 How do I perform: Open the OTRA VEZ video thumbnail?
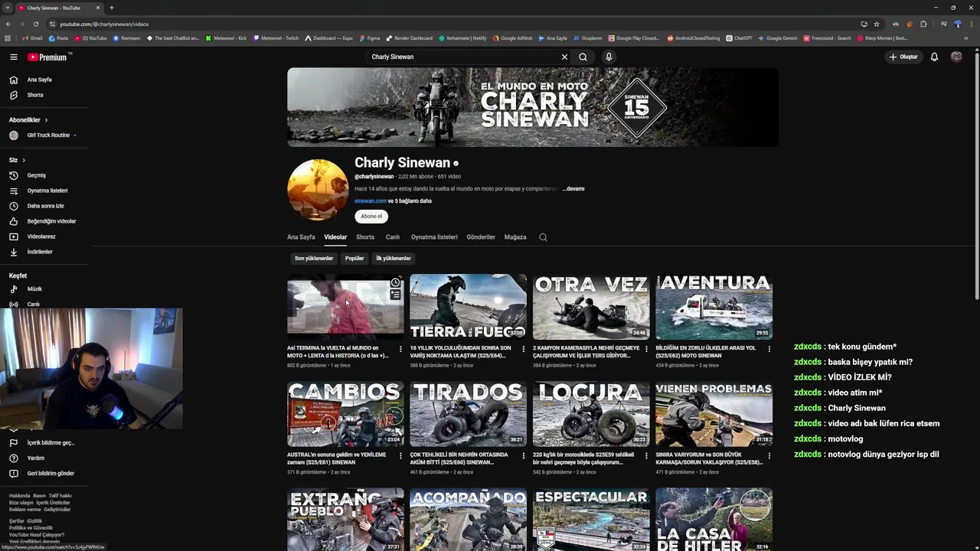click(x=591, y=307)
